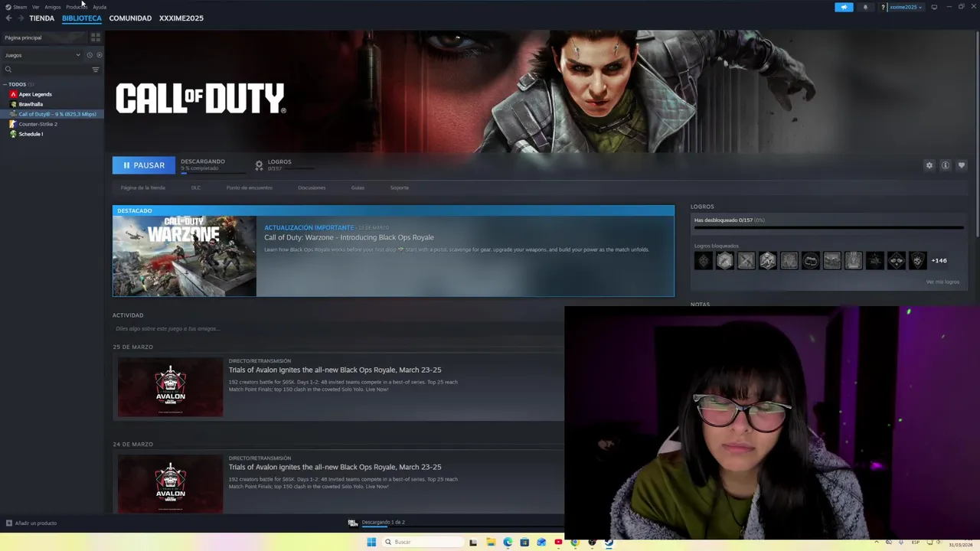Open Página de la tienda link
Screen dimensions: 980x551
(142, 187)
